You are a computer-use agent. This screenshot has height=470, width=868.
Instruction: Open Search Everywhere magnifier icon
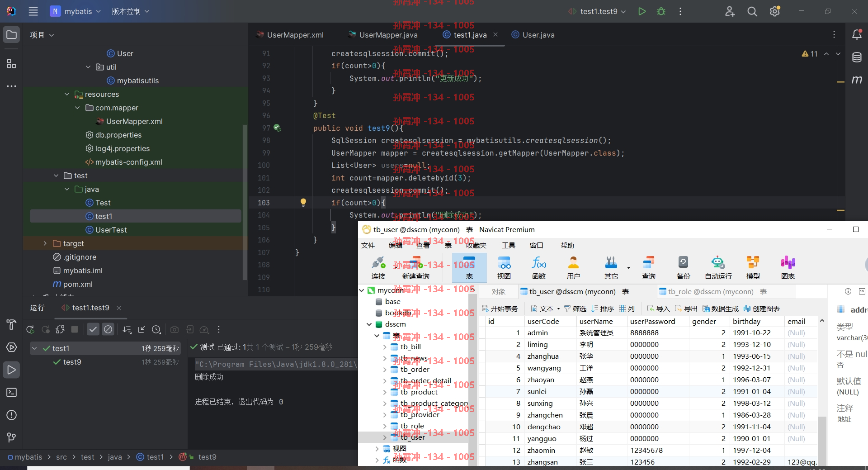tap(752, 11)
